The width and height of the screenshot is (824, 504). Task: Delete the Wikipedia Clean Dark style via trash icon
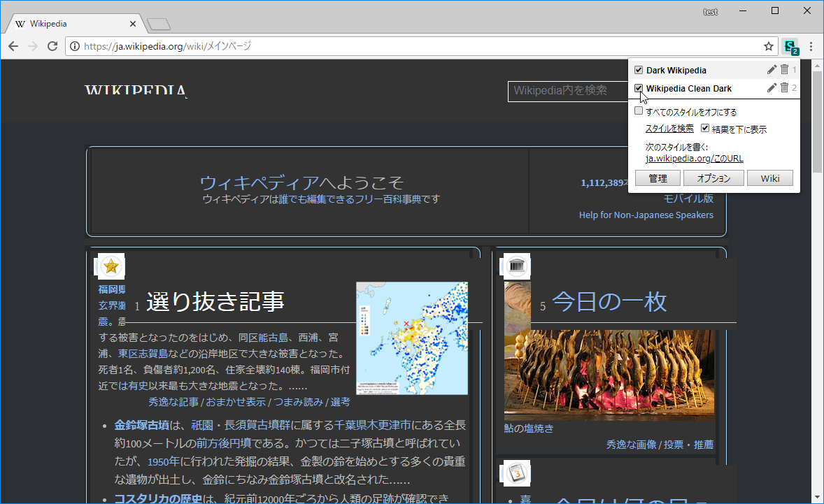784,87
